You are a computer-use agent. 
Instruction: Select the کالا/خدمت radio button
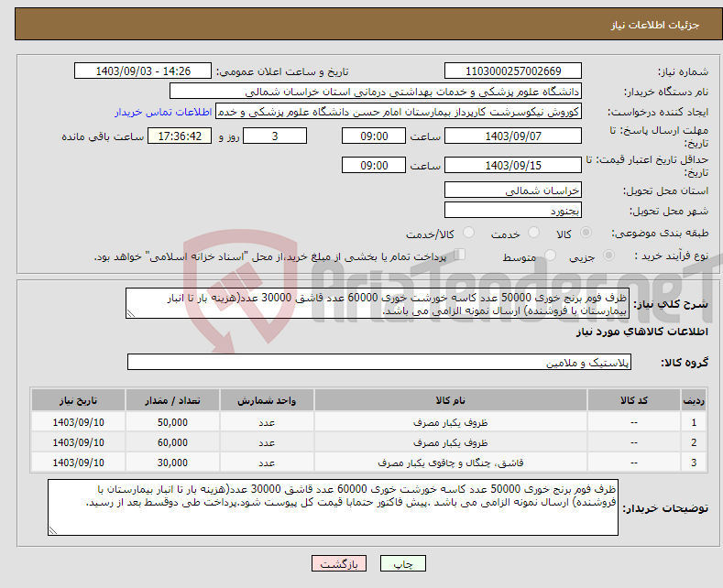[x=468, y=233]
